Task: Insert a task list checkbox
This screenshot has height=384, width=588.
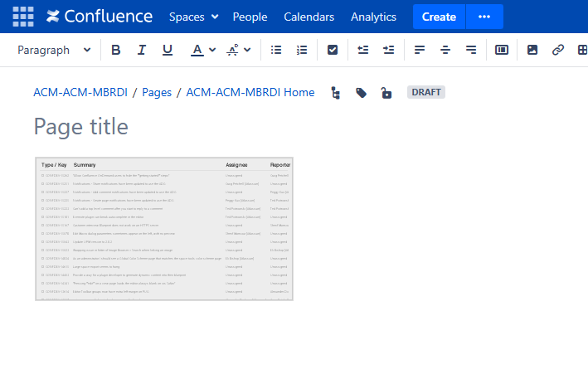Action: (333, 50)
